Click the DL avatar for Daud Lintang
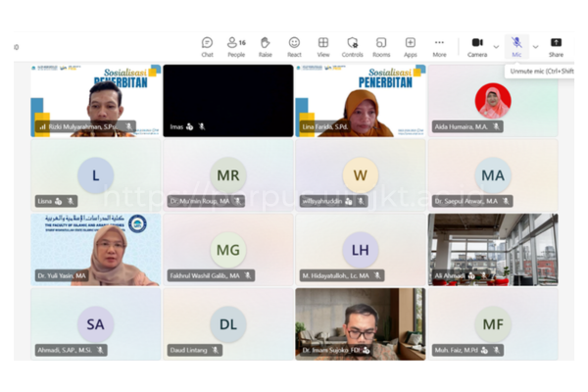 (x=228, y=324)
